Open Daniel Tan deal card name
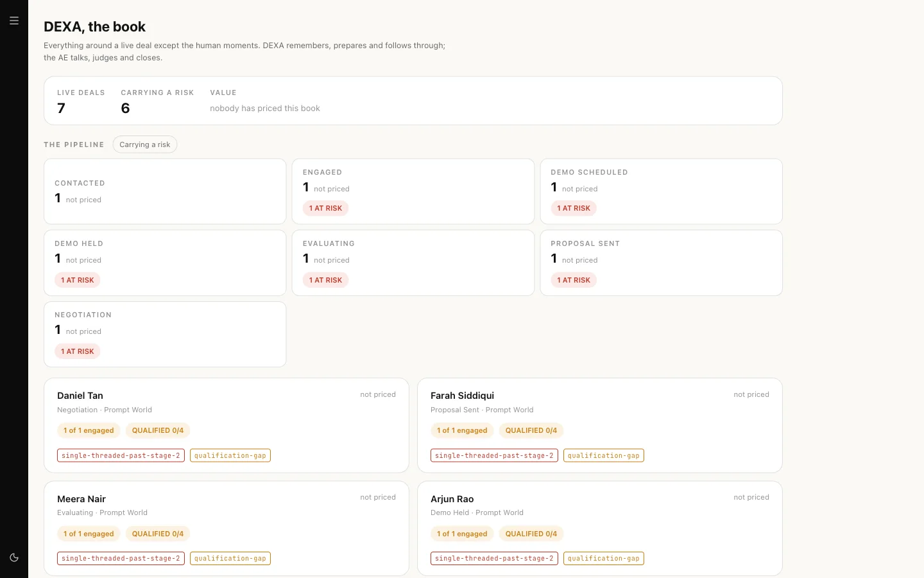 pos(80,396)
